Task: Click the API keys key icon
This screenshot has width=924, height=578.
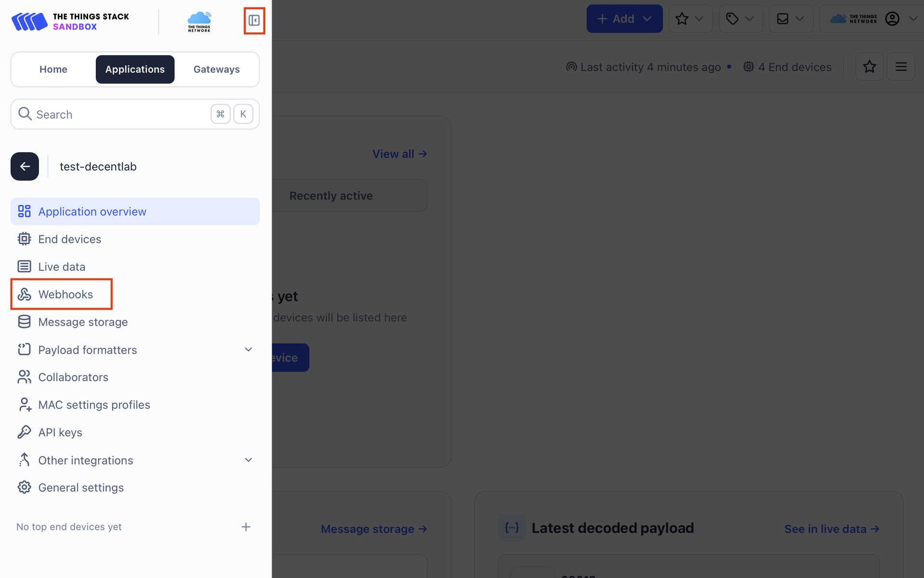Action: 25,432
